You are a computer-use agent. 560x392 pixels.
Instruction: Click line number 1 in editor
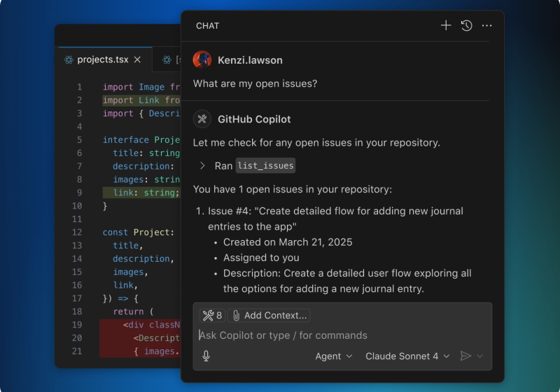coord(79,87)
